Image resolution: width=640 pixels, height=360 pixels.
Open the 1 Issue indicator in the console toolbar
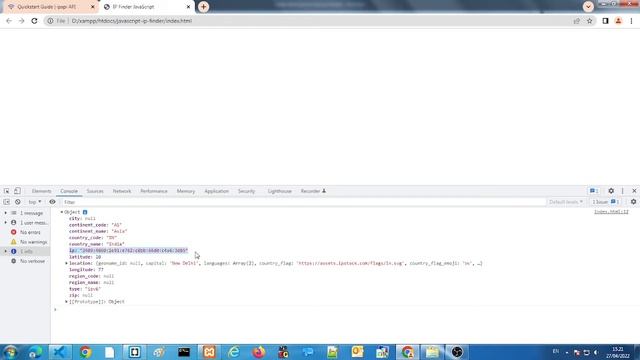click(x=606, y=202)
